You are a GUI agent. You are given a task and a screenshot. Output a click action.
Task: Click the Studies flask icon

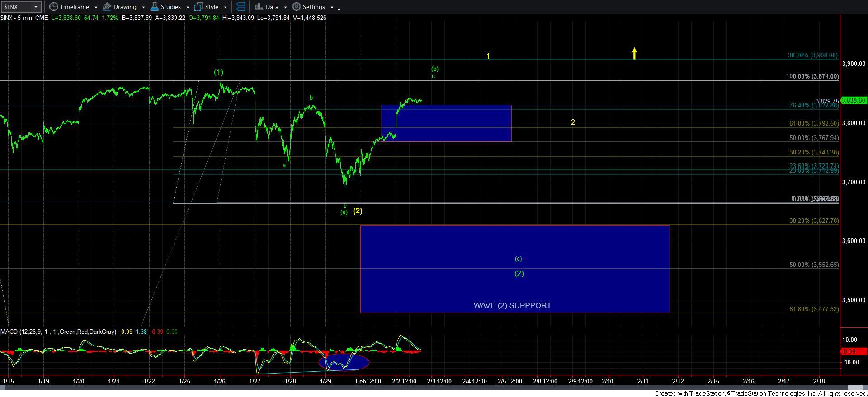coord(154,7)
